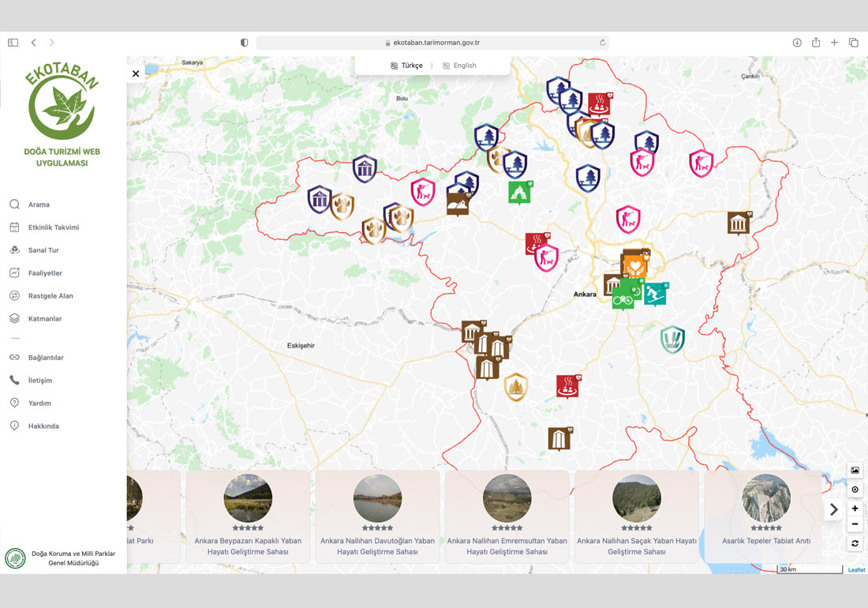The height and width of the screenshot is (608, 868).
Task: Open a new Safari tab
Action: 834,42
